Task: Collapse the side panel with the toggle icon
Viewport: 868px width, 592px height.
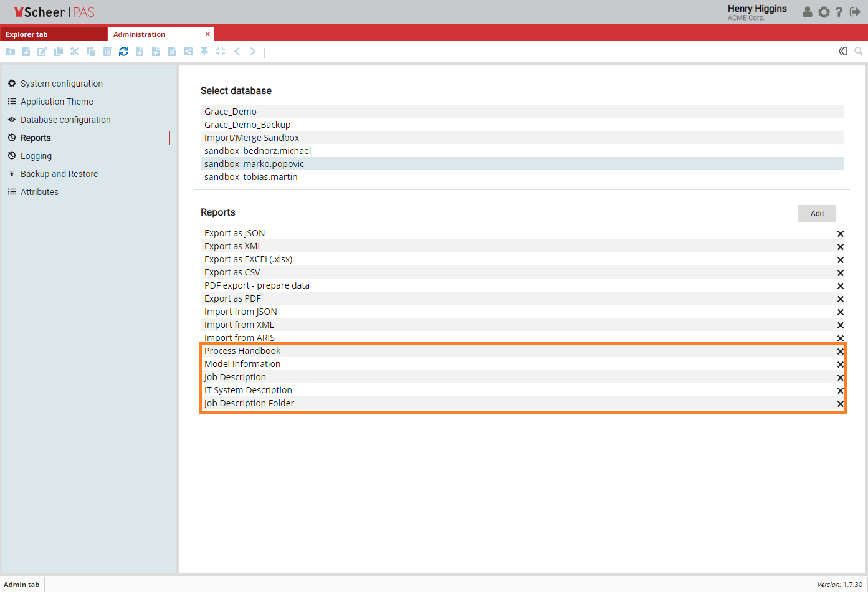Action: (x=843, y=51)
